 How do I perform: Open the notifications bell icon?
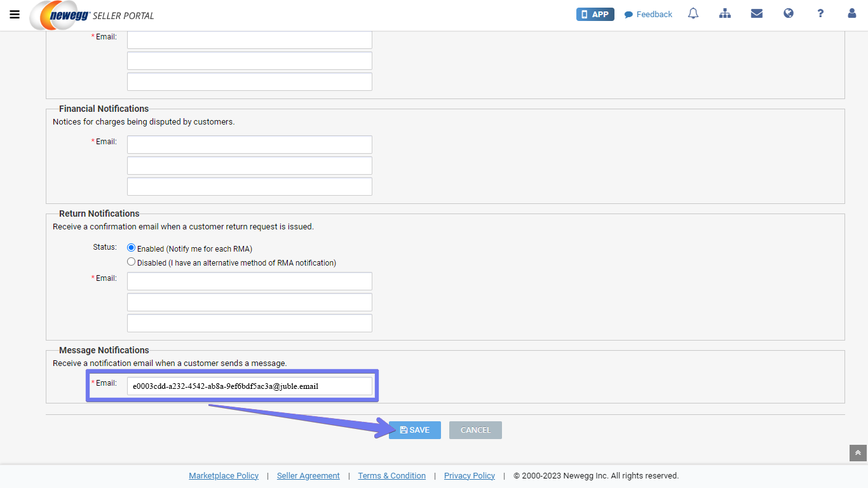(x=693, y=14)
